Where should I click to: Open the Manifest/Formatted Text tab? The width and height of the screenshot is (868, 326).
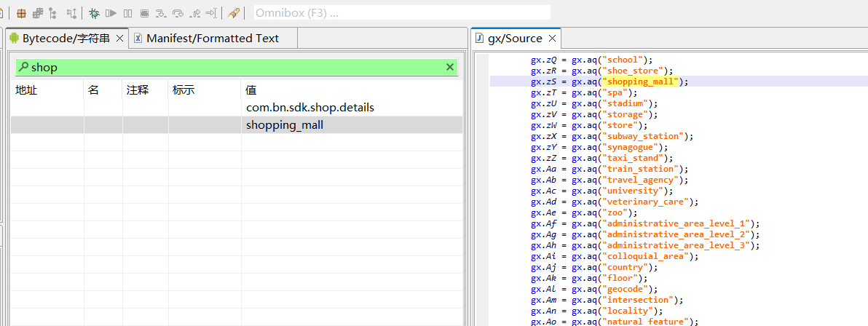[212, 38]
